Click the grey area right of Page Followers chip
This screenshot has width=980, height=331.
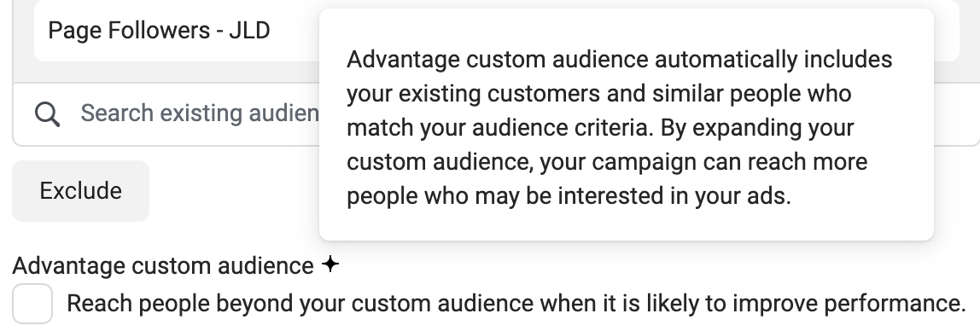coord(946,31)
